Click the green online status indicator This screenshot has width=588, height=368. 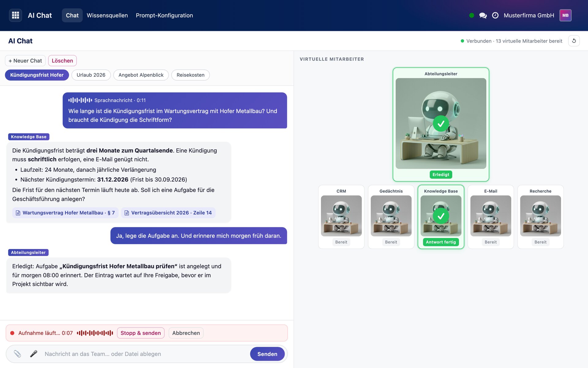[x=472, y=15]
